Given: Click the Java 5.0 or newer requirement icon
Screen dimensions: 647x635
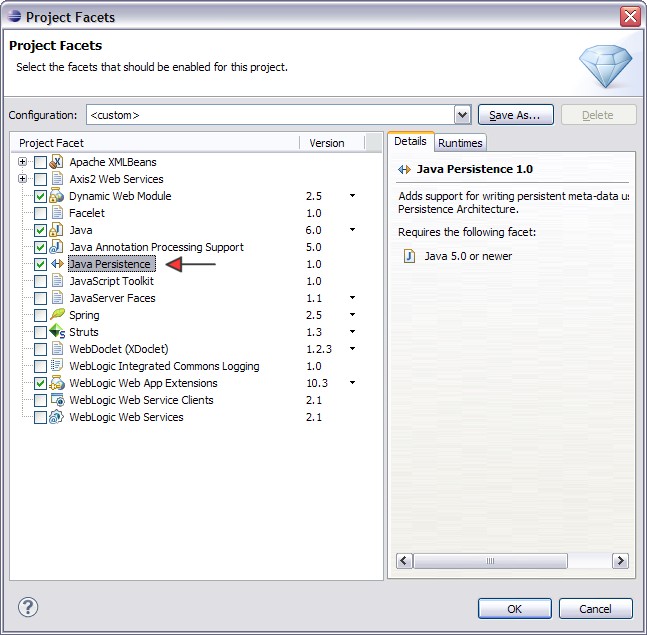Looking at the screenshot, I should coord(409,256).
